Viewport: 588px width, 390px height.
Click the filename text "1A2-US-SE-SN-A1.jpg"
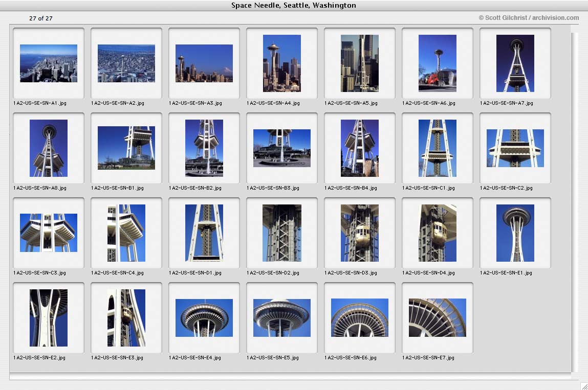coord(40,103)
